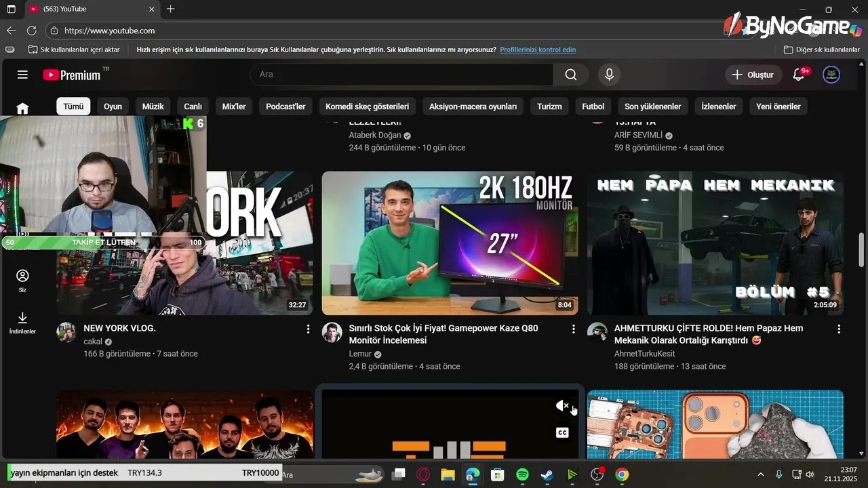The width and height of the screenshot is (868, 488).
Task: Open cakal channel avatar
Action: coord(66,332)
